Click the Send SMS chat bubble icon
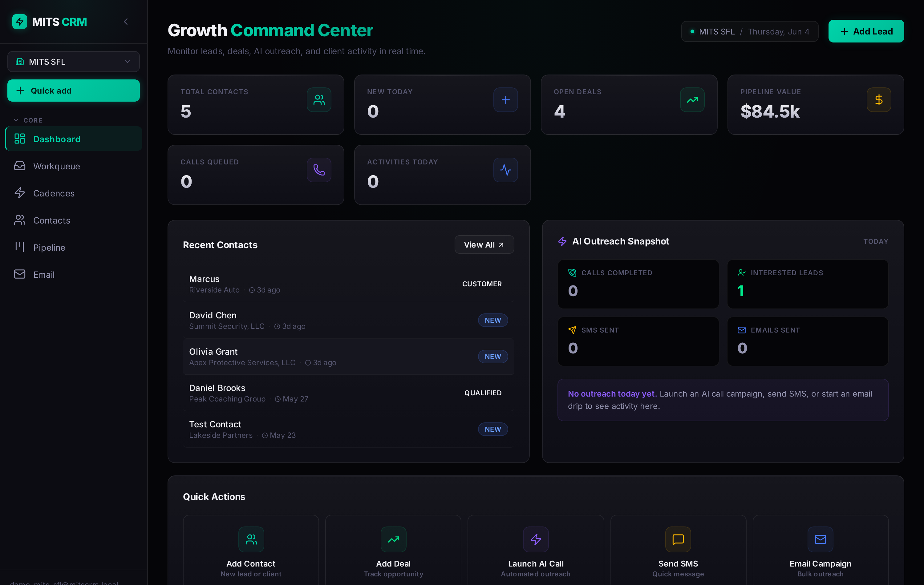 coord(678,539)
